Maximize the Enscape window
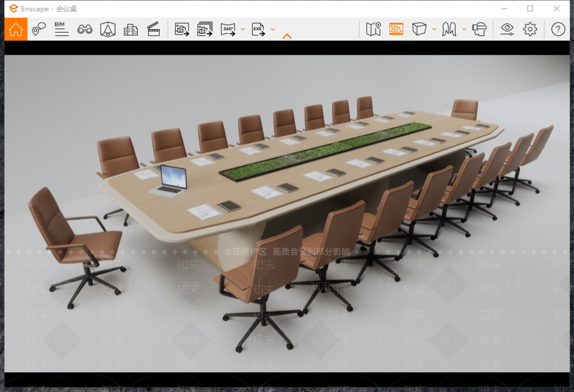 [x=530, y=9]
